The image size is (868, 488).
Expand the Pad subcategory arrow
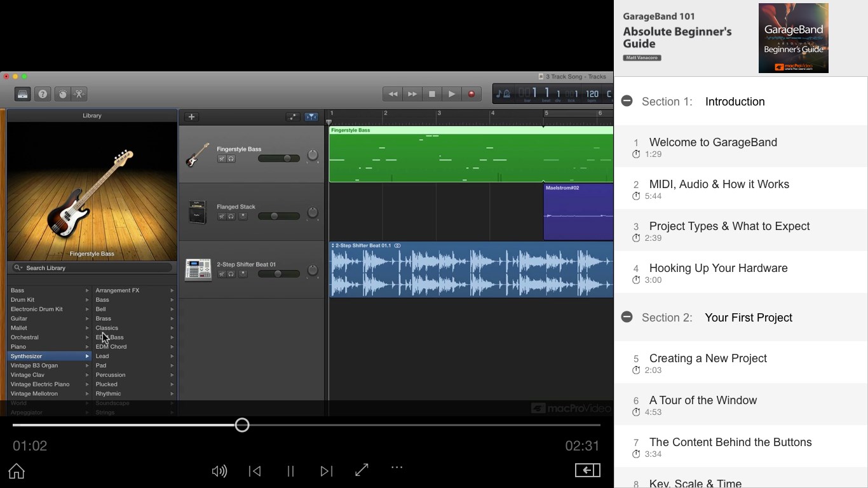click(172, 365)
